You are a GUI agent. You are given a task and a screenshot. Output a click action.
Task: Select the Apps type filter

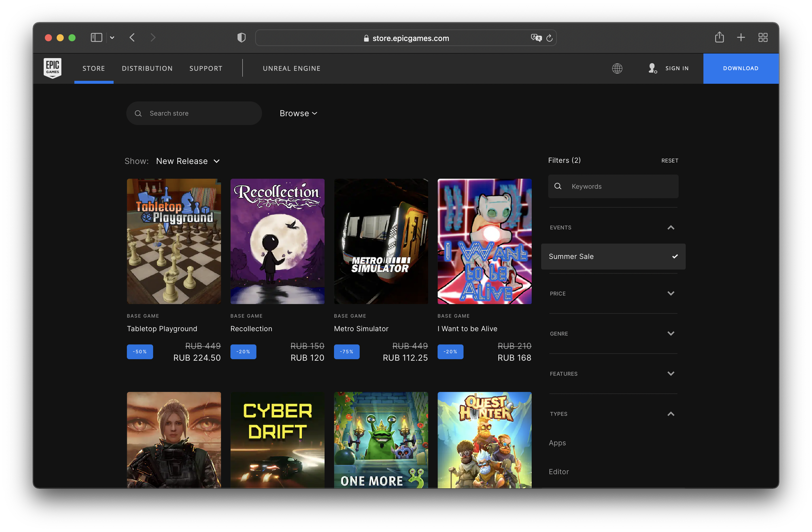[557, 443]
